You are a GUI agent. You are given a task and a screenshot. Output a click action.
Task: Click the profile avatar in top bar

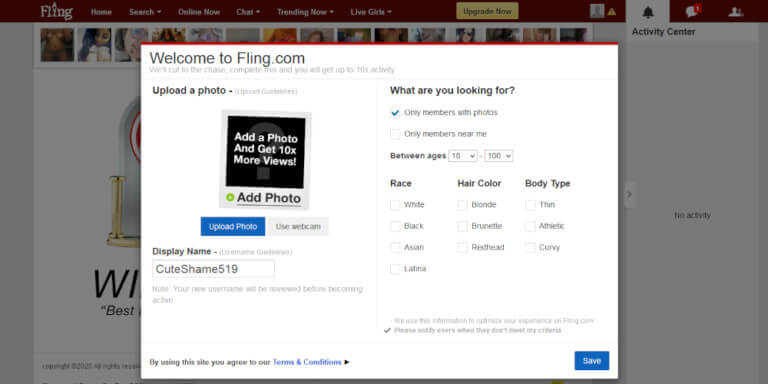(597, 11)
